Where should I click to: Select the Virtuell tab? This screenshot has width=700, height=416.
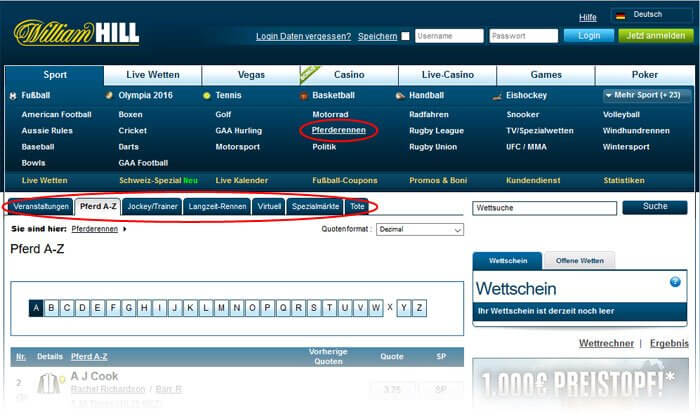click(x=269, y=207)
